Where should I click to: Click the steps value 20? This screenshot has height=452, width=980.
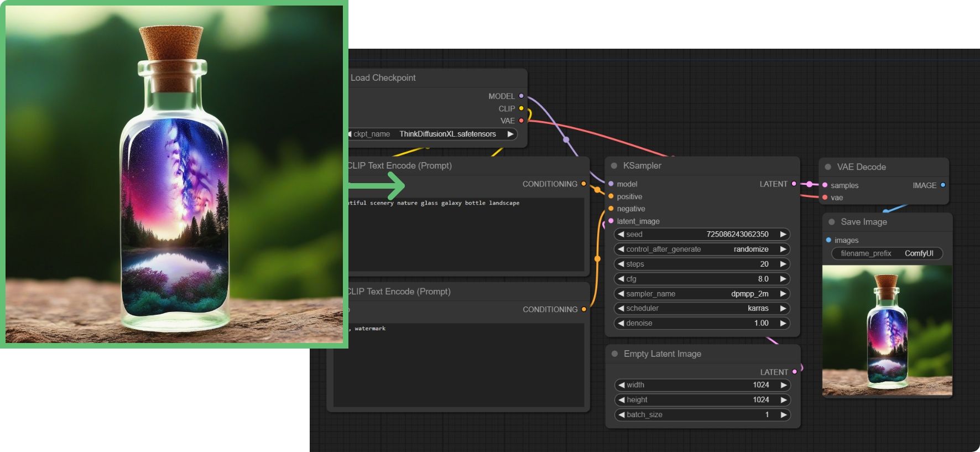(764, 264)
